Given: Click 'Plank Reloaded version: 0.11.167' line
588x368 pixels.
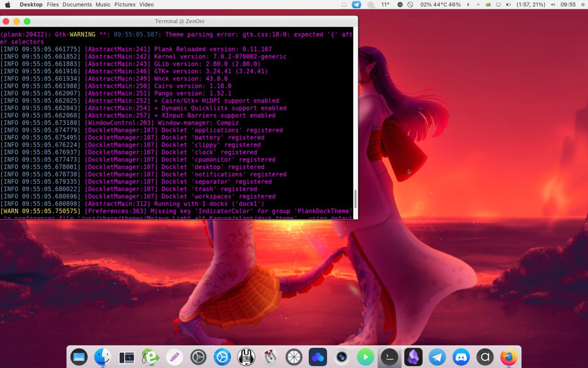Looking at the screenshot, I should (x=213, y=49).
